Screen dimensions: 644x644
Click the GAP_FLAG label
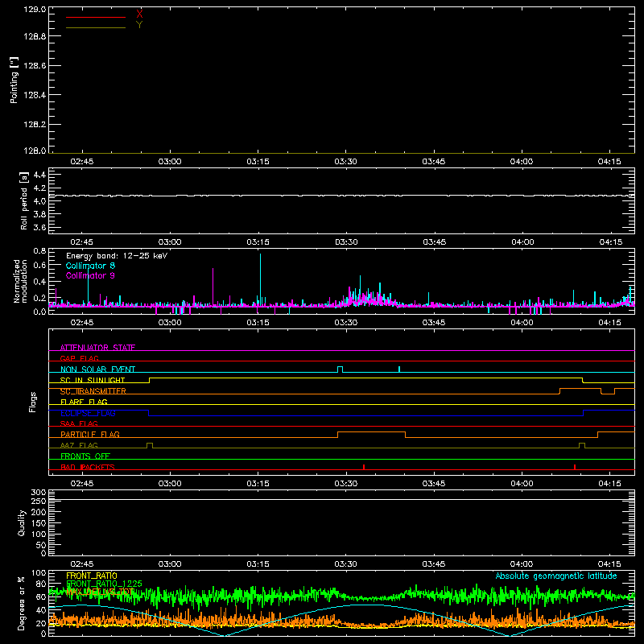pyautogui.click(x=79, y=358)
